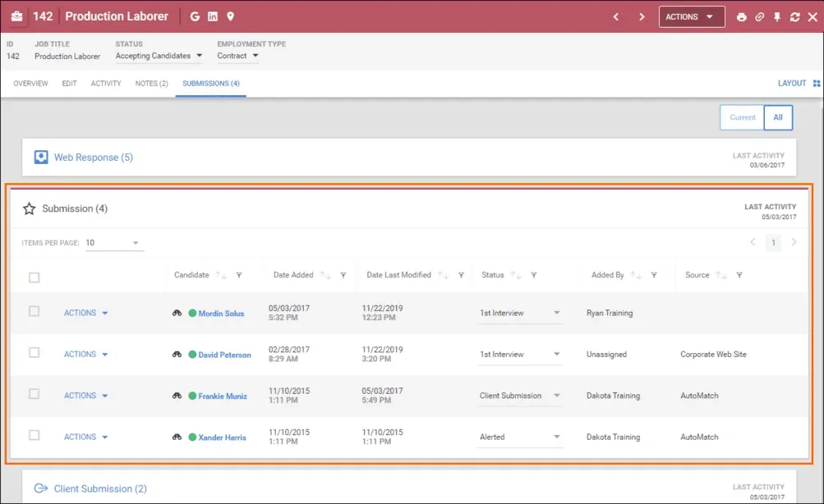The height and width of the screenshot is (504, 824).
Task: Click the Submission star icon
Action: coord(29,209)
